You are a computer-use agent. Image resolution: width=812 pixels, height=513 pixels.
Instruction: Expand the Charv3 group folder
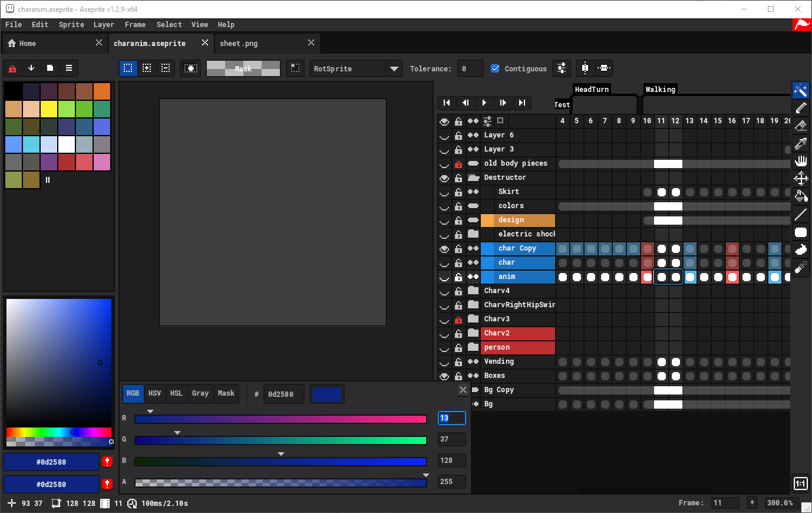click(473, 319)
